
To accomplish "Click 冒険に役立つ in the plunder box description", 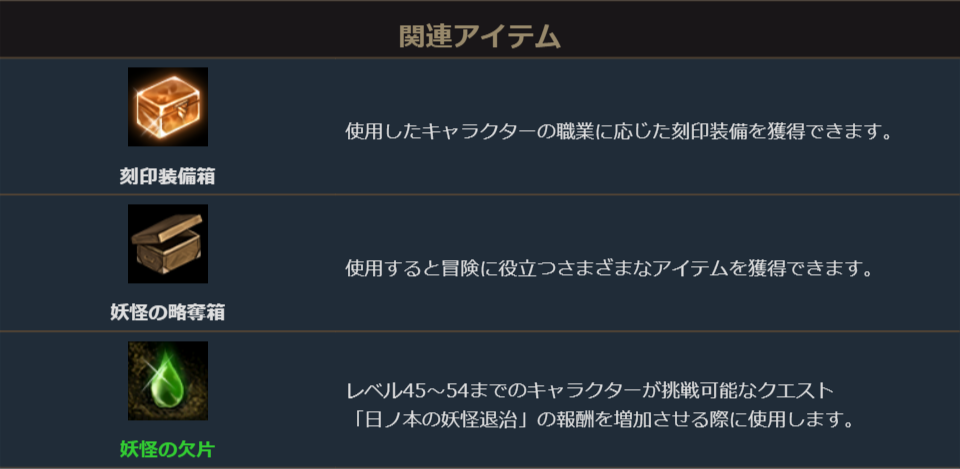I will tap(494, 269).
